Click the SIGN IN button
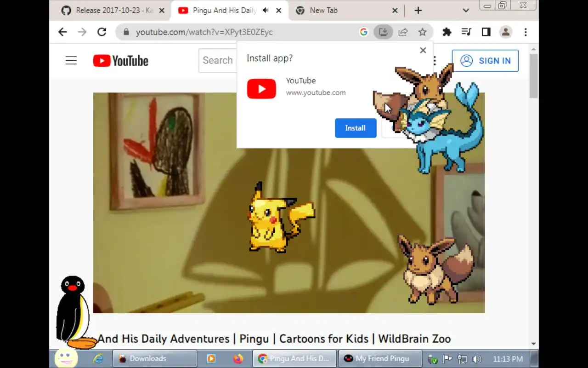Viewport: 588px width, 368px height. pyautogui.click(x=485, y=61)
